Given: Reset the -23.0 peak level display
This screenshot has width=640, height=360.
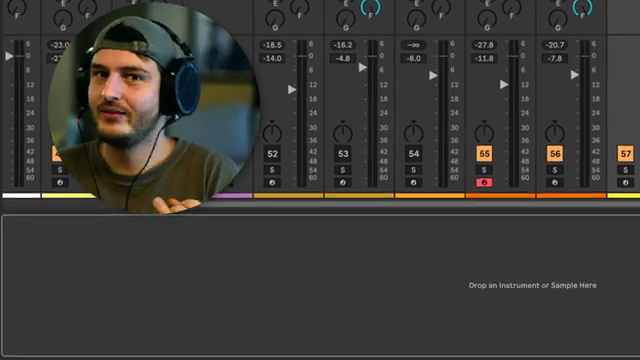Looking at the screenshot, I should click(60, 45).
